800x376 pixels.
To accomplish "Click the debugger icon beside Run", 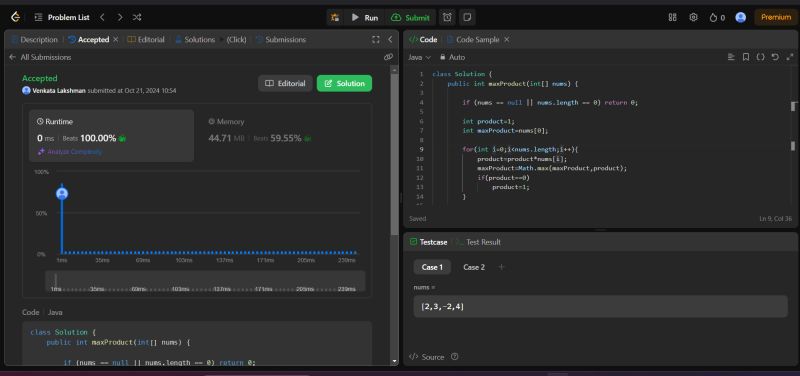I will click(x=335, y=17).
